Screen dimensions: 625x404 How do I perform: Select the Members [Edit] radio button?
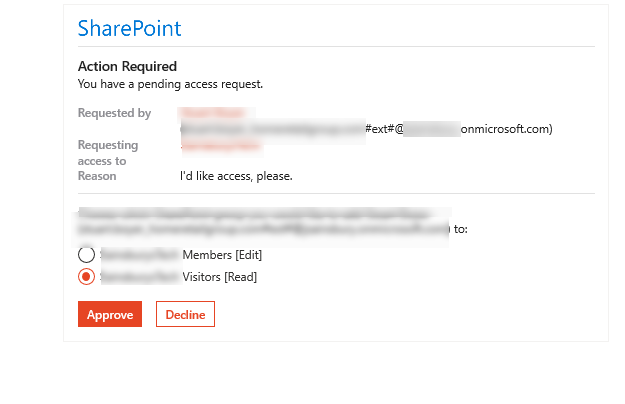(86, 255)
